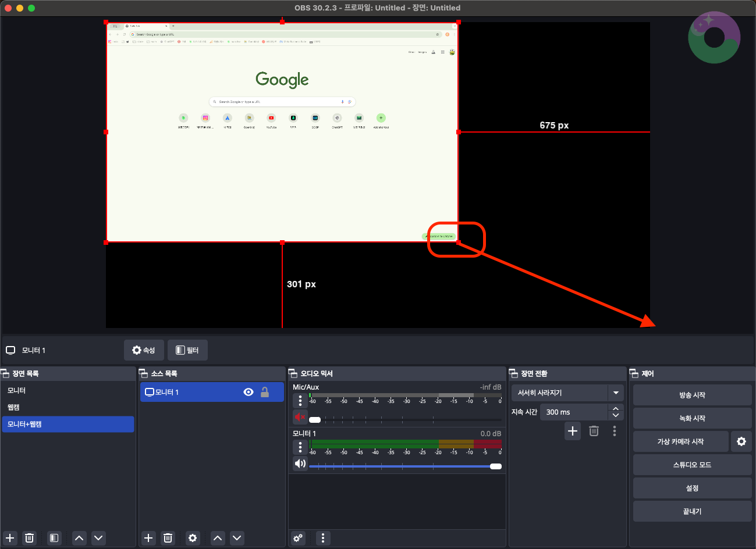Click the Mic/Aux -inf dB level readout

pyautogui.click(x=491, y=387)
